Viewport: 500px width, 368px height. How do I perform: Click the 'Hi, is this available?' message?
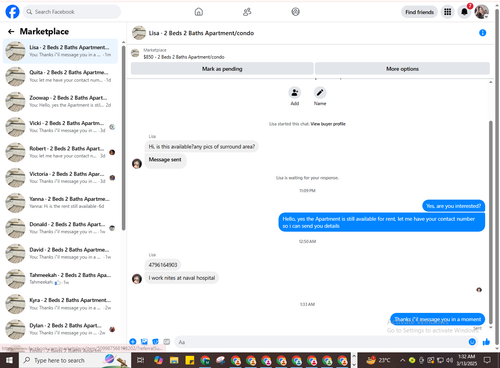[202, 147]
